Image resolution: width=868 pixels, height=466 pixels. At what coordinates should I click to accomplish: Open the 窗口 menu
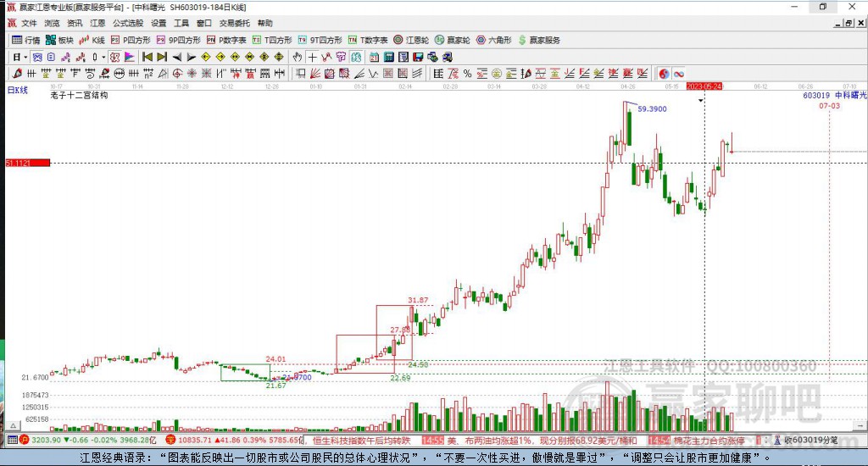[x=203, y=23]
